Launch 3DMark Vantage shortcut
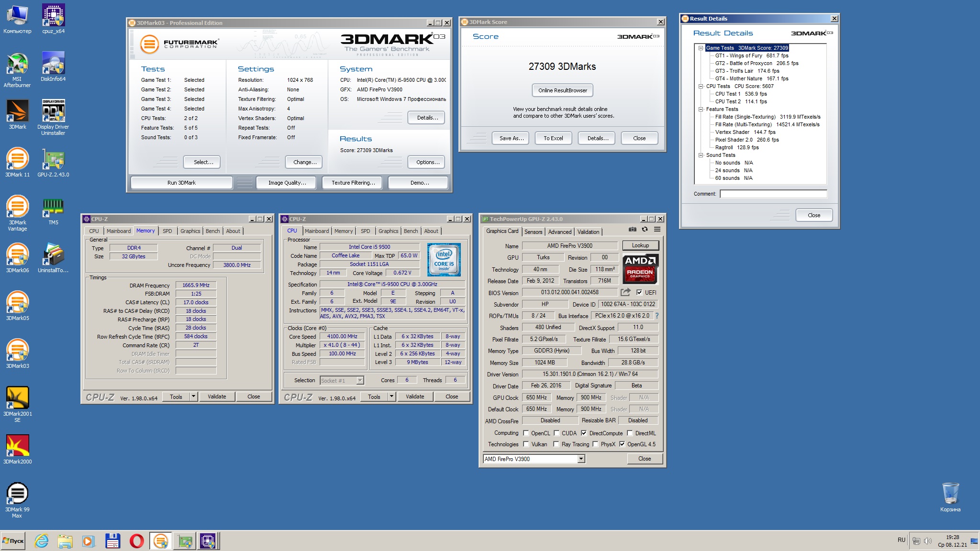The width and height of the screenshot is (980, 551). point(17,213)
